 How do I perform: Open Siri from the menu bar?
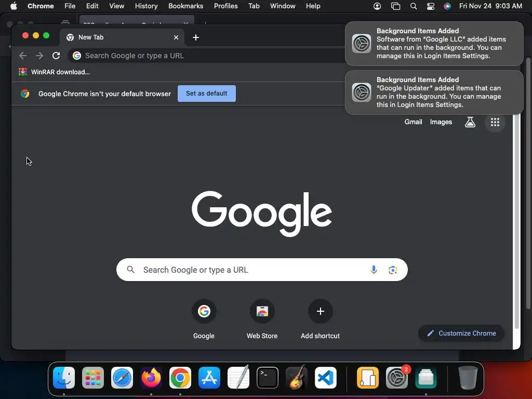pyautogui.click(x=447, y=6)
